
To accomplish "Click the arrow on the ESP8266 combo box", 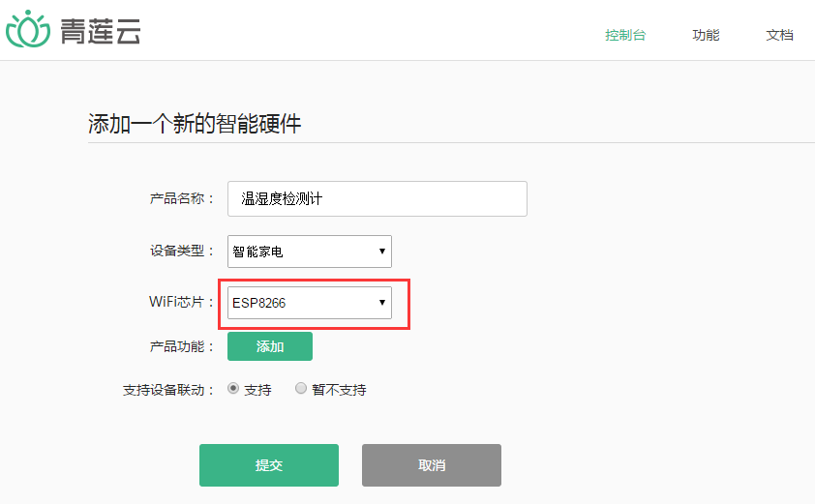I will click(382, 303).
